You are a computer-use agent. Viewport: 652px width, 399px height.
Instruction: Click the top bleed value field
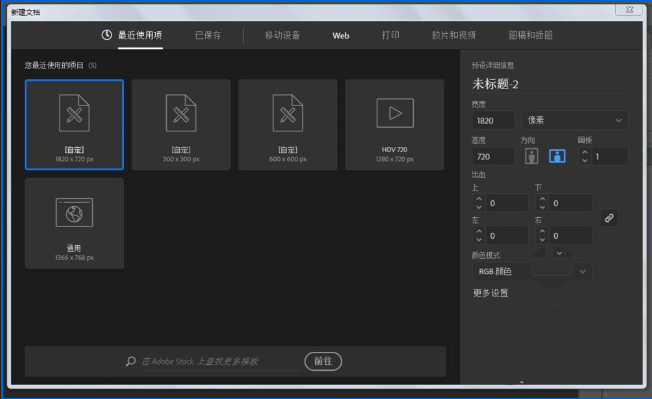(506, 203)
